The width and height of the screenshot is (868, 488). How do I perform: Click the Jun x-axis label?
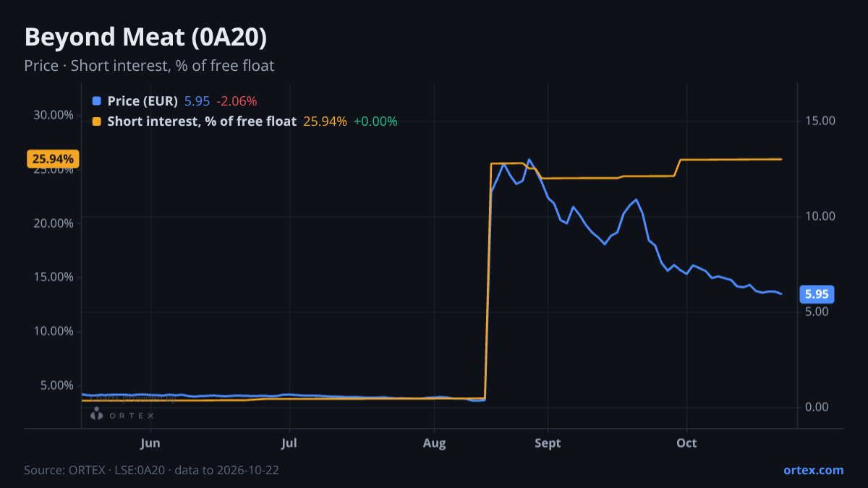coord(150,443)
